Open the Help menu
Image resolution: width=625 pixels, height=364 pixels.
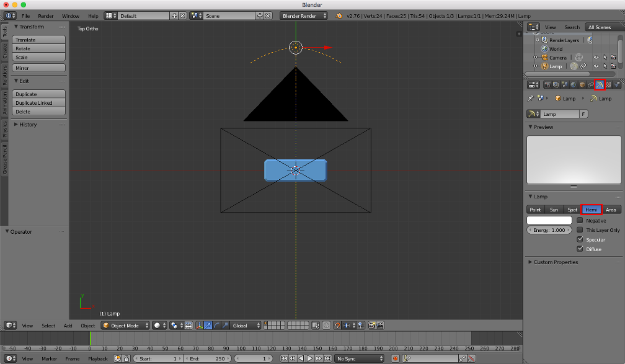click(93, 16)
